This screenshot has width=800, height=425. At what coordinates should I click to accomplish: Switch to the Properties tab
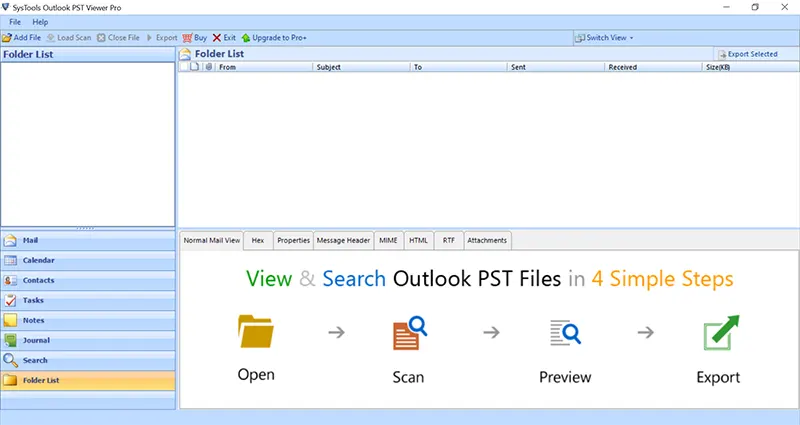point(293,240)
